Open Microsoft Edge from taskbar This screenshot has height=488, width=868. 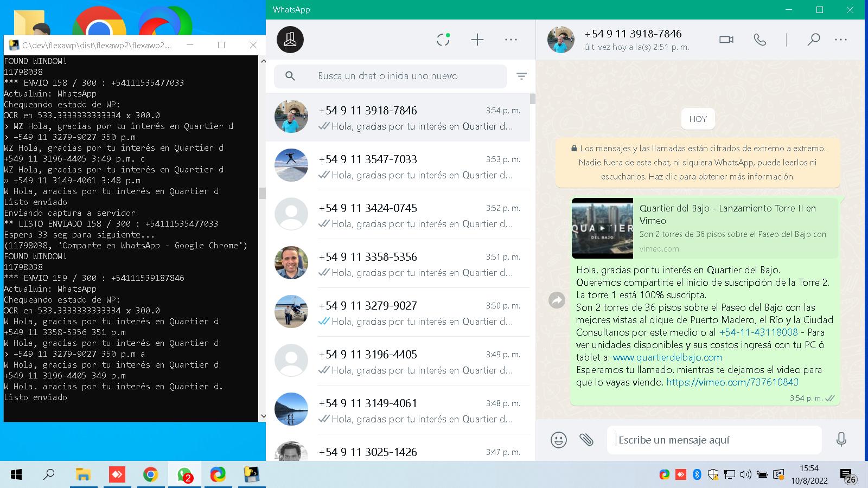218,475
